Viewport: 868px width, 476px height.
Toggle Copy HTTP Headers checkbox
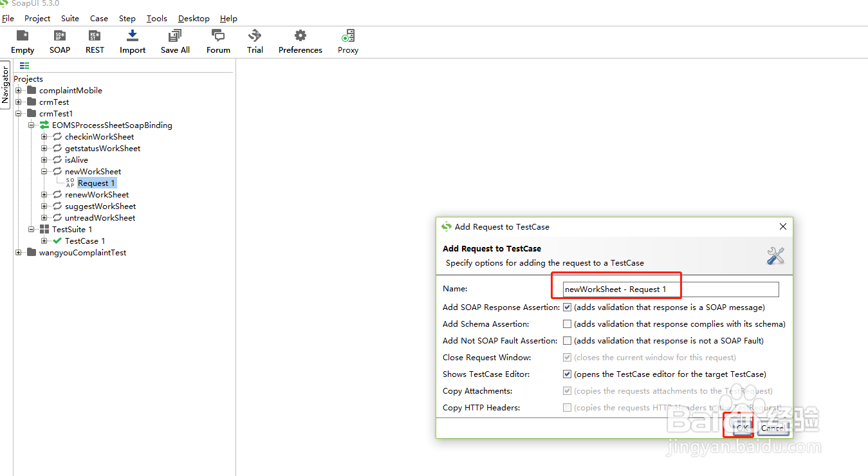tap(567, 408)
